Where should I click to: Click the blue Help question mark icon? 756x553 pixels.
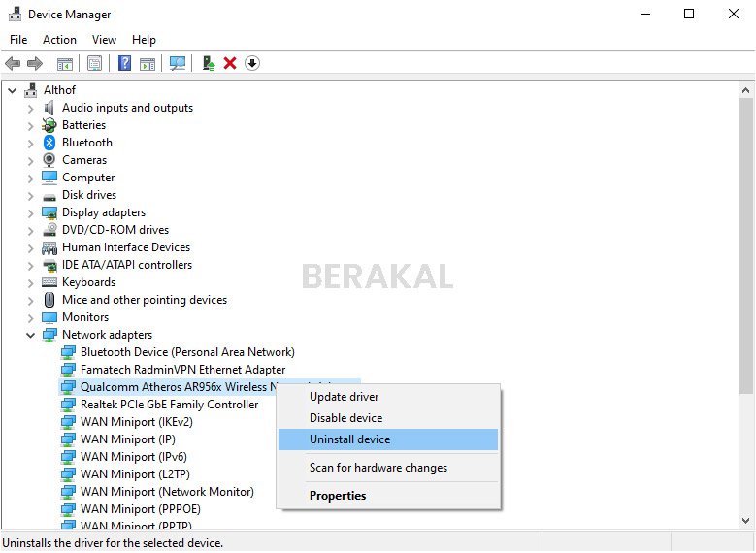point(124,63)
